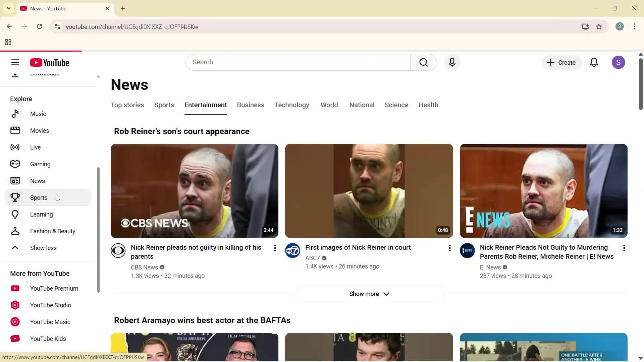The height and width of the screenshot is (362, 644).
Task: Switch to the Technology news tab
Action: tap(291, 105)
